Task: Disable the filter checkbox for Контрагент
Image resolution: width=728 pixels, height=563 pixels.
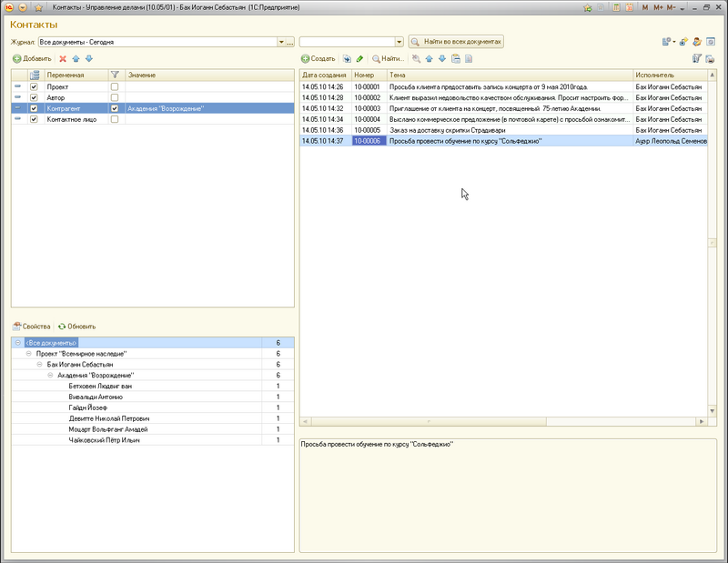Action: pyautogui.click(x=115, y=108)
